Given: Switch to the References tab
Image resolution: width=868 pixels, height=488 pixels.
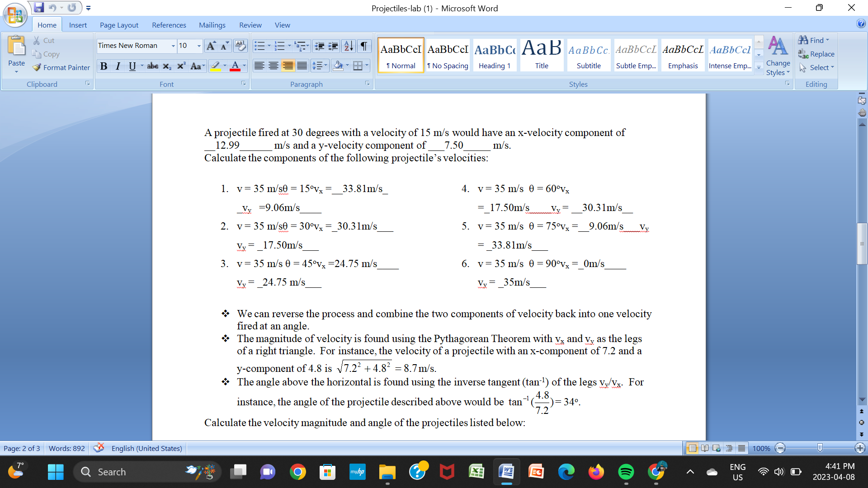Looking at the screenshot, I should (x=169, y=25).
